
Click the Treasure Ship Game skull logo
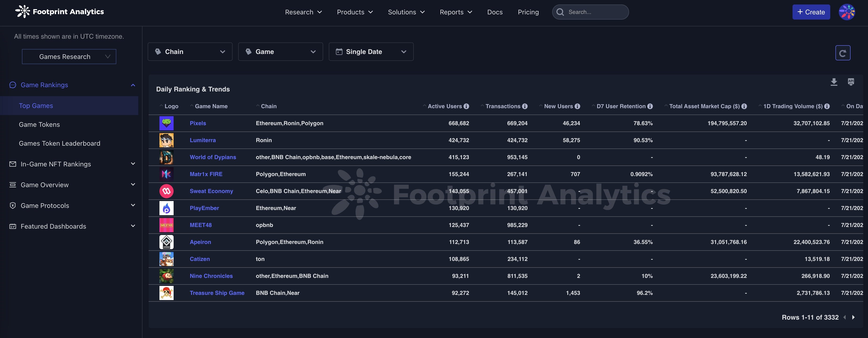tap(167, 293)
